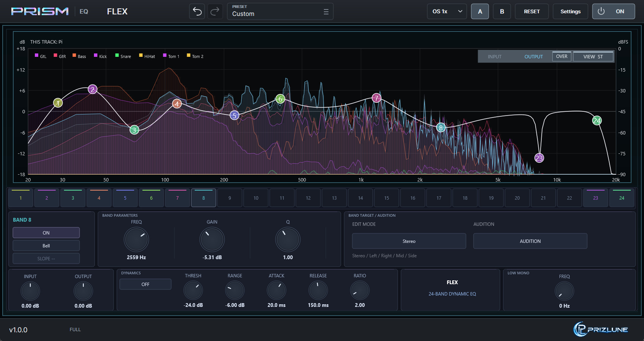This screenshot has width=644, height=341.
Task: Switch analyzer to INPUT
Action: click(494, 56)
